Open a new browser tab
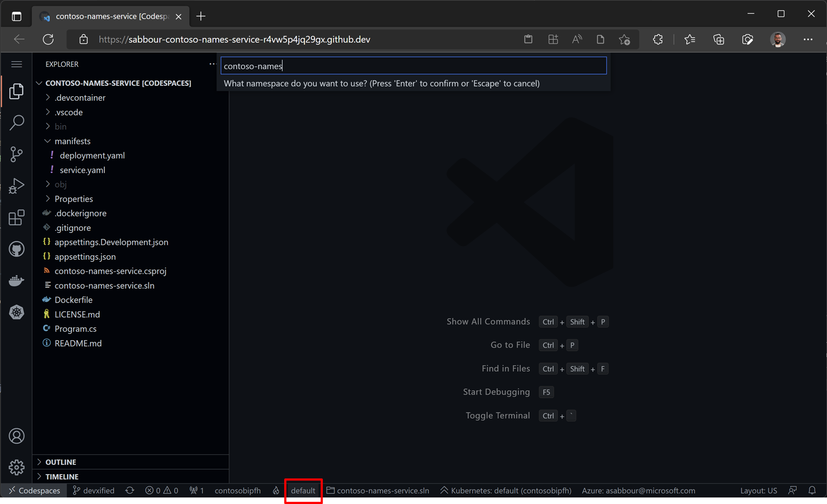827x504 pixels. [201, 16]
